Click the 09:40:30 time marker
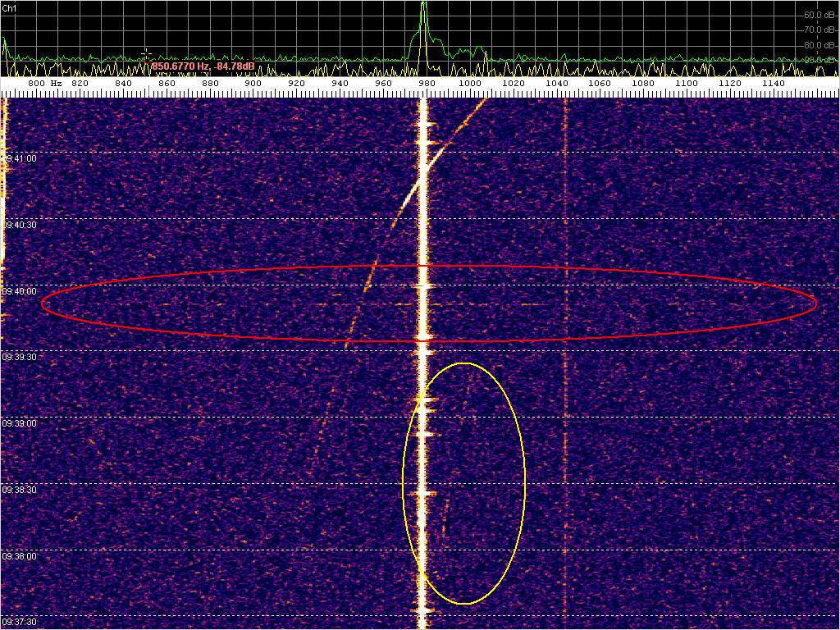 (x=21, y=225)
